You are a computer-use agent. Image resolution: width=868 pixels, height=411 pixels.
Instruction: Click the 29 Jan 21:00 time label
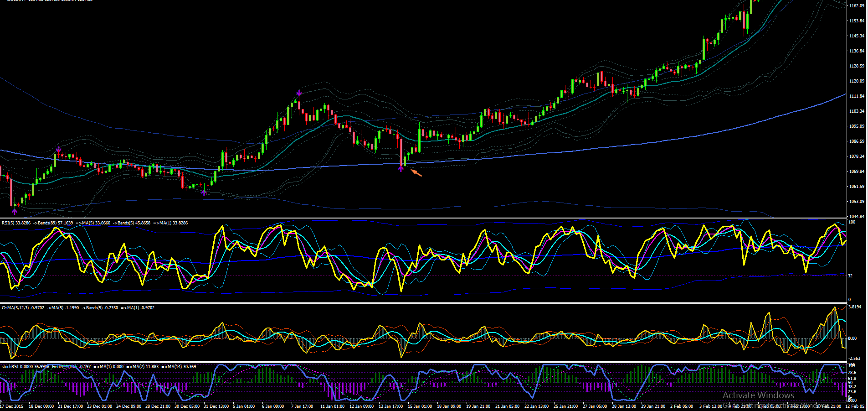(653, 406)
